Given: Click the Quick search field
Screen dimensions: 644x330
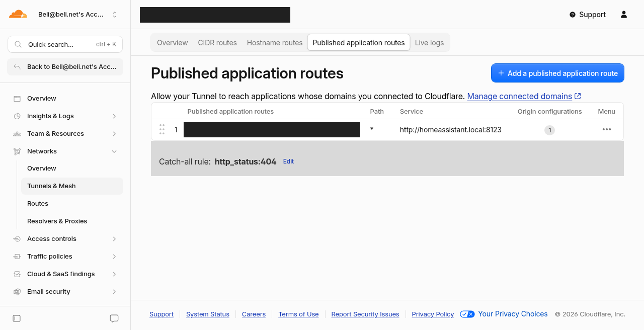Looking at the screenshot, I should click(x=65, y=44).
